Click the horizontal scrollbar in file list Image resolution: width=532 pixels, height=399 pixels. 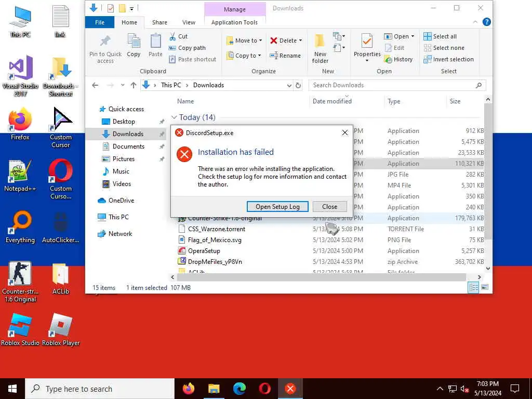[x=321, y=277]
